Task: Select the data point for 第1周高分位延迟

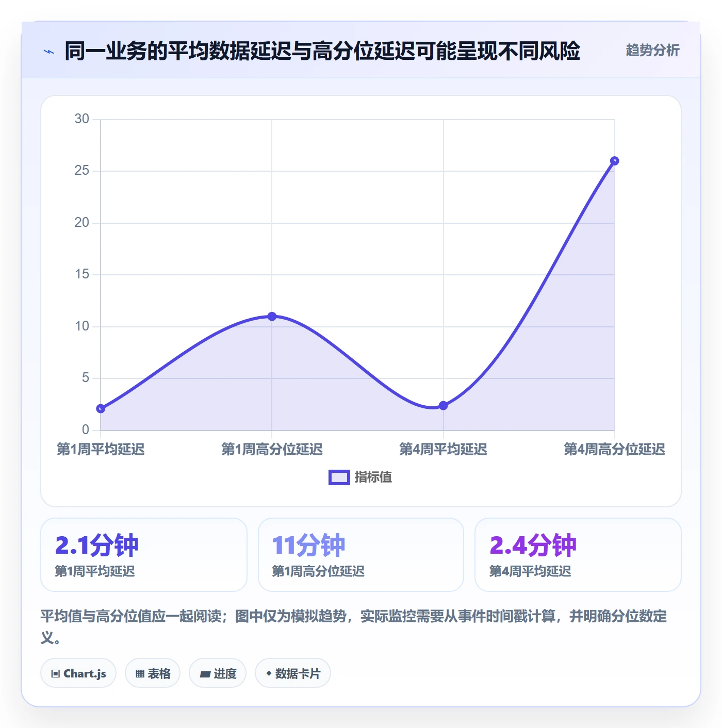Action: [272, 317]
